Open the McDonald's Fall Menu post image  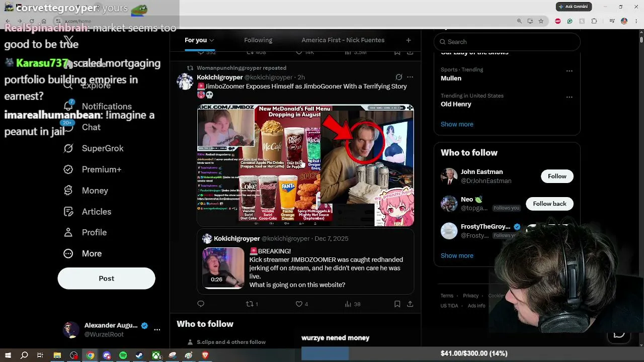click(x=305, y=165)
